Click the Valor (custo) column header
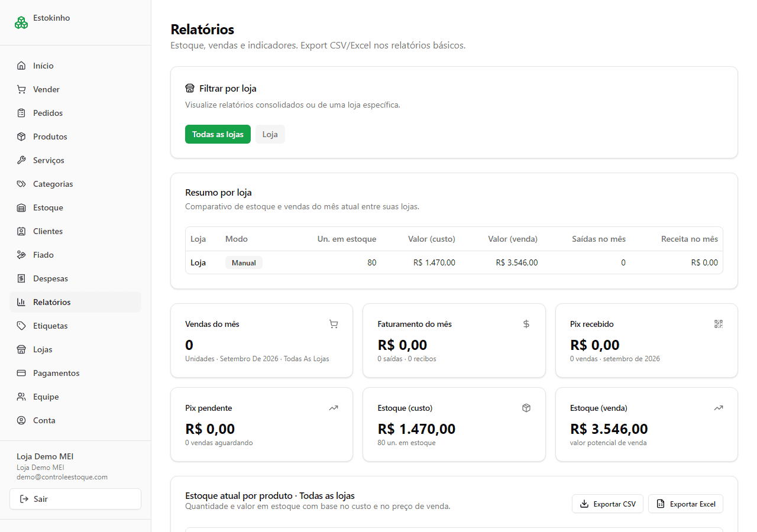This screenshot has width=757, height=532. (x=432, y=239)
